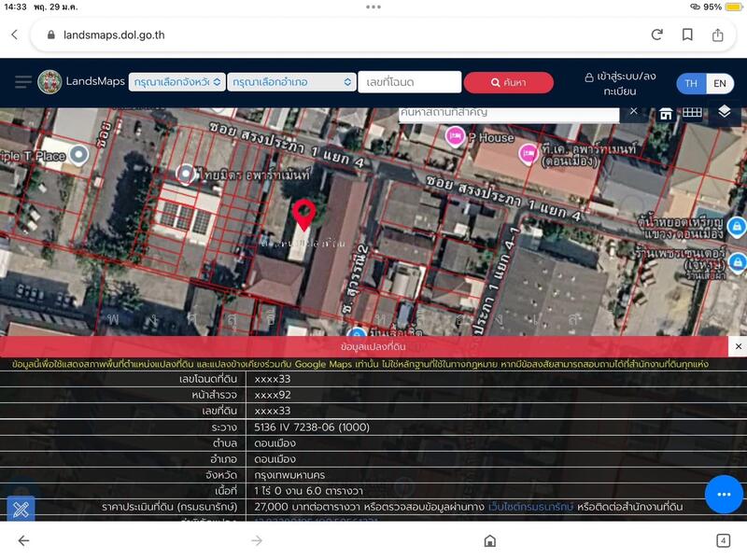Bookmark this page in the browser
The width and height of the screenshot is (747, 560).
point(687,35)
